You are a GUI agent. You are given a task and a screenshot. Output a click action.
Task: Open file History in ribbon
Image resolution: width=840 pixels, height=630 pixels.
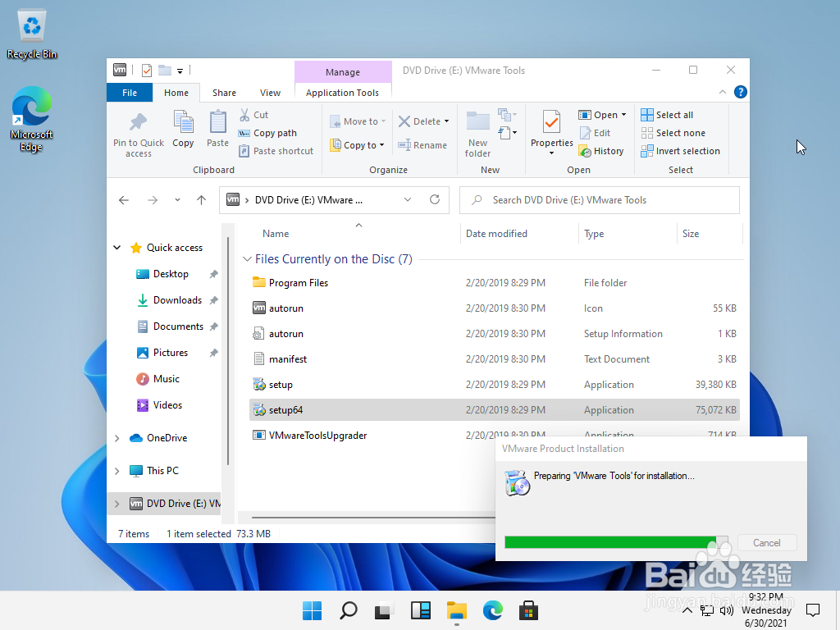click(x=600, y=151)
